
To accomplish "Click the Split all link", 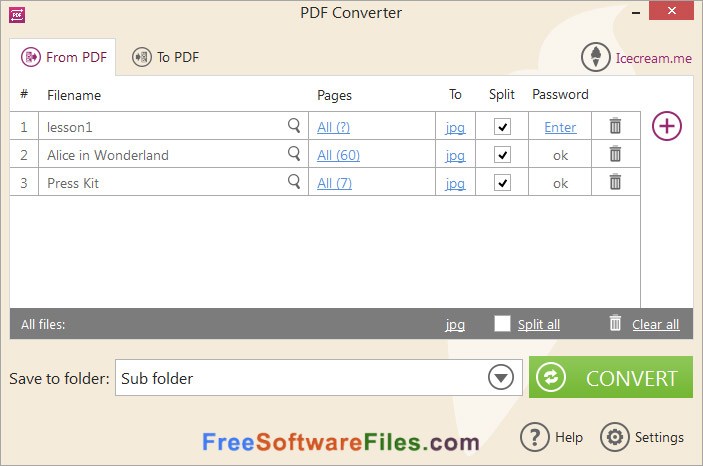I will pyautogui.click(x=538, y=324).
